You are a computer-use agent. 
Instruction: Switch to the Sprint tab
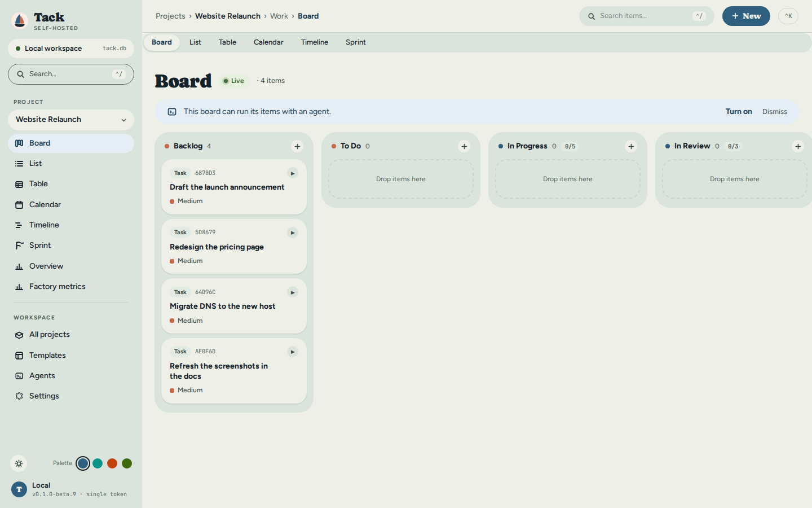tap(356, 42)
